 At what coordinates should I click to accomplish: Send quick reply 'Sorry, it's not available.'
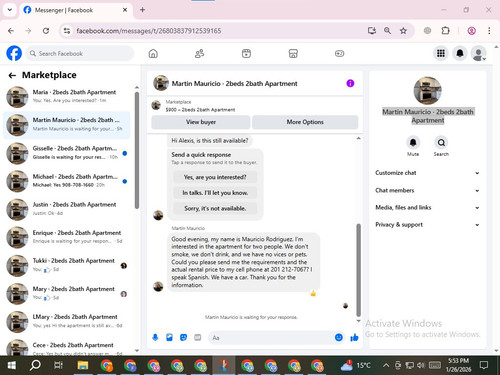(x=215, y=208)
